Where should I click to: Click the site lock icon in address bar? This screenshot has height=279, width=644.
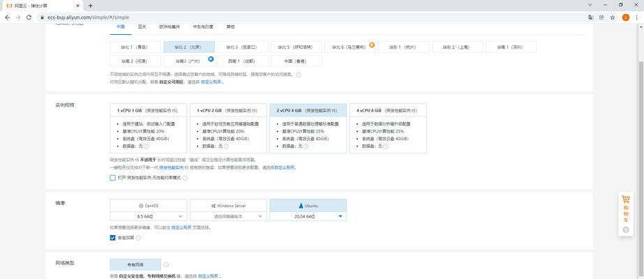(41, 17)
